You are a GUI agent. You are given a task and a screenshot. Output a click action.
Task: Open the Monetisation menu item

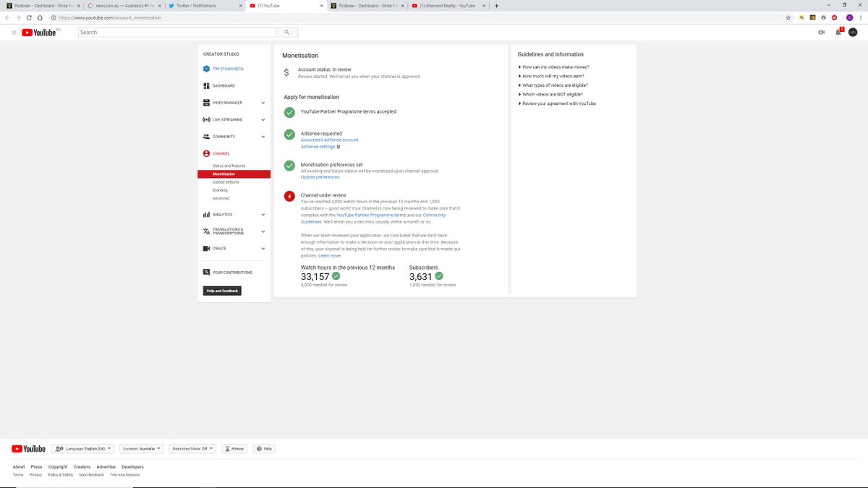234,174
